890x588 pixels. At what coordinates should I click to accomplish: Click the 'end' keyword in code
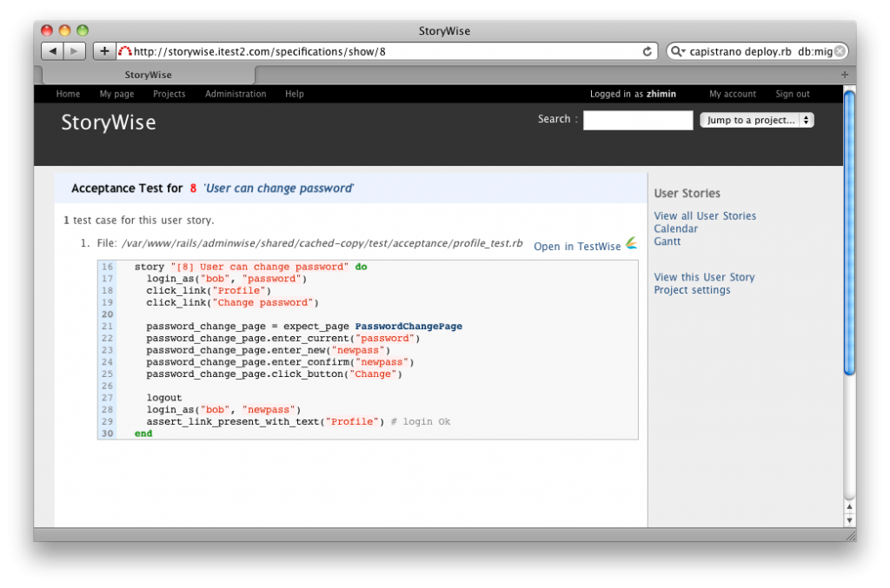143,433
